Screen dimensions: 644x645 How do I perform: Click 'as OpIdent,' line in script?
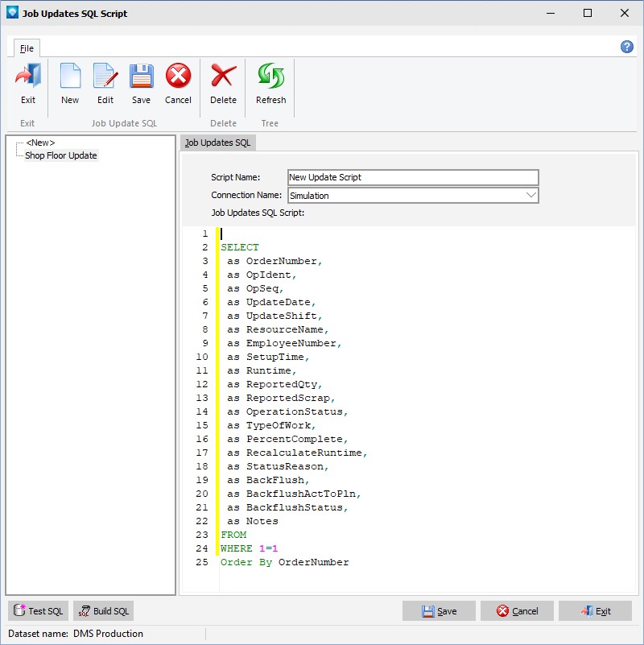262,275
